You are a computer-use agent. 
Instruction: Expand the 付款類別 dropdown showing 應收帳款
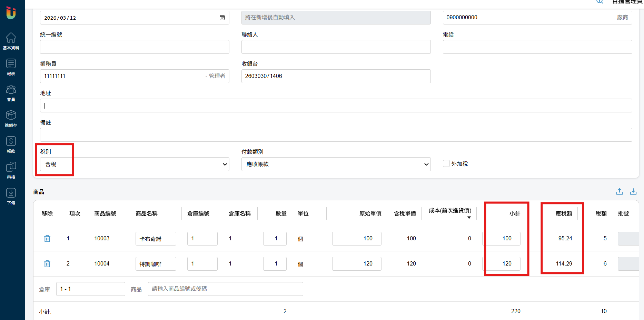[336, 164]
